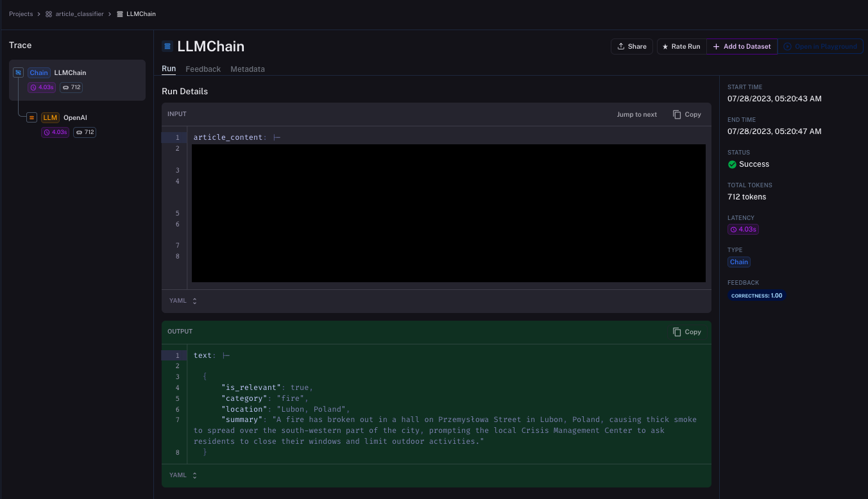
Task: Click the latency clock badge in sidebar details
Action: (743, 229)
